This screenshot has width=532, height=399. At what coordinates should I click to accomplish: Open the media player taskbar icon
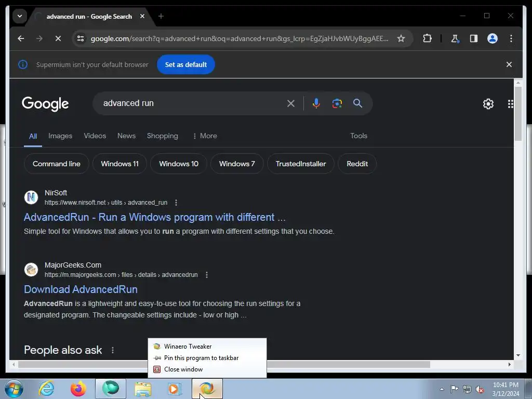(175, 389)
